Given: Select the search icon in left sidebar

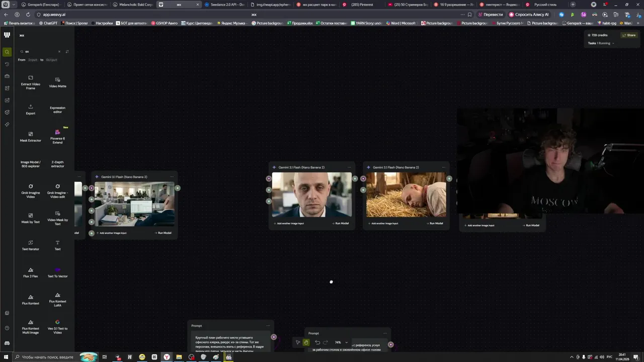Looking at the screenshot, I should 7,52.
